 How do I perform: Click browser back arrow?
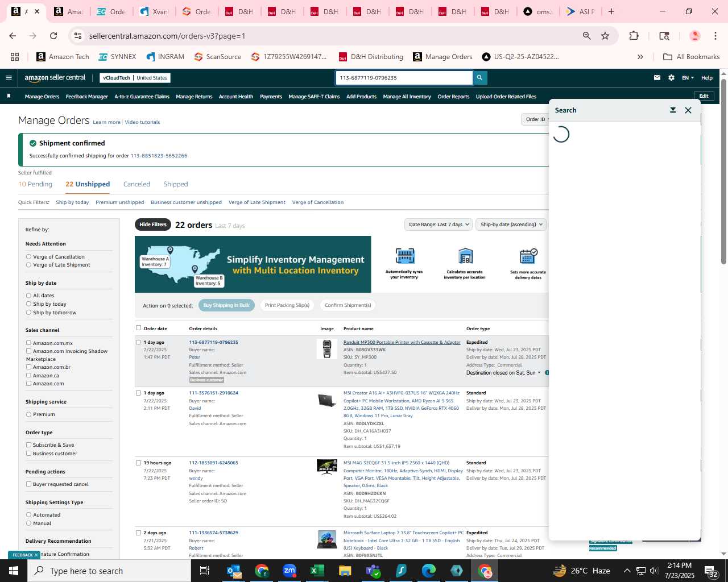[x=13, y=36]
